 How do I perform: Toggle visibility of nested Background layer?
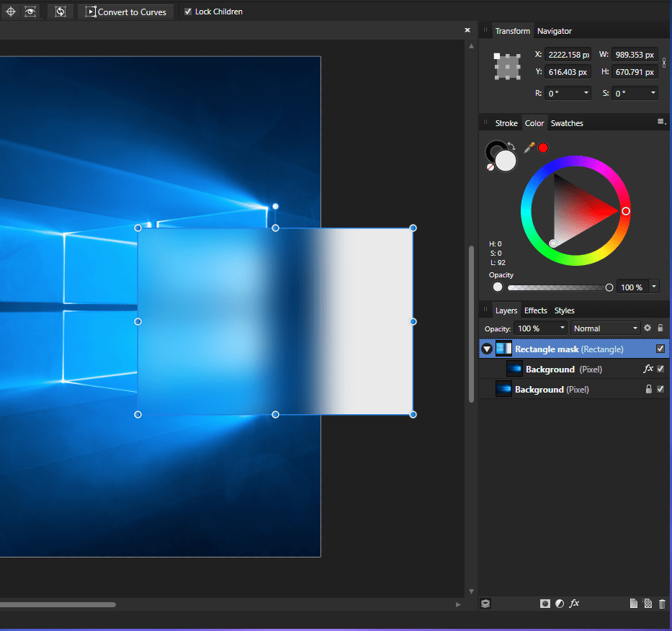pos(660,369)
